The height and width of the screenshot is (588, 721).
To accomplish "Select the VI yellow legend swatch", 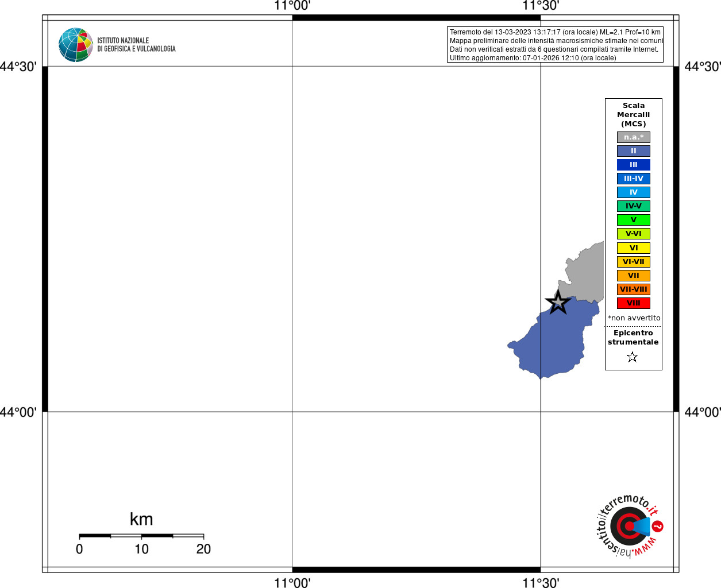I will (x=634, y=248).
